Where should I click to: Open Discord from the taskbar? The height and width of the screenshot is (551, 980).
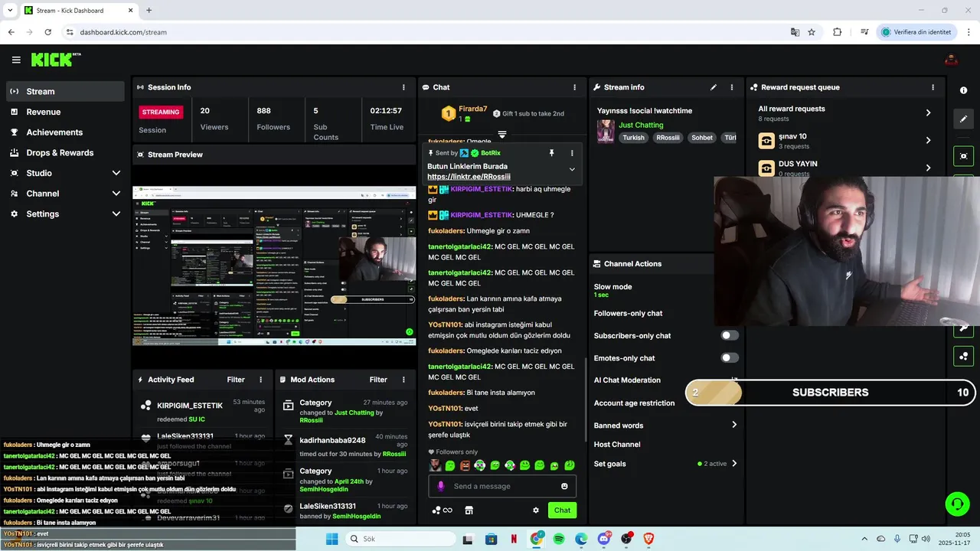604,539
